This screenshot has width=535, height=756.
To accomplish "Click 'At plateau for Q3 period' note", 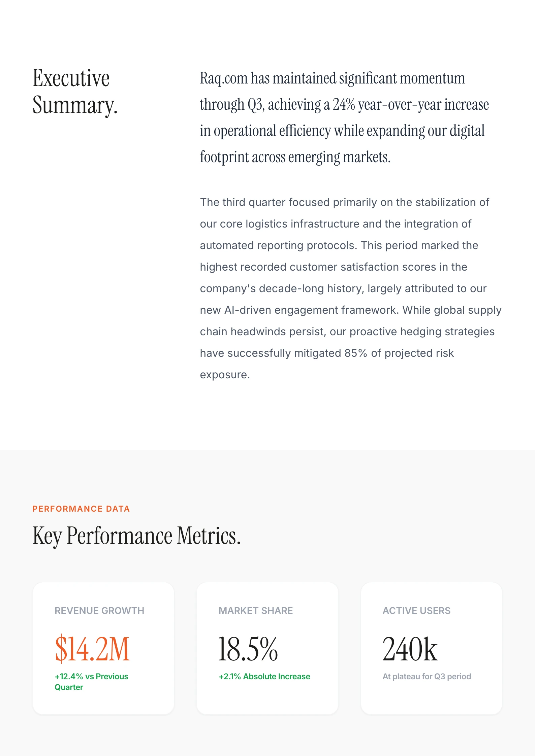I will coord(427,677).
